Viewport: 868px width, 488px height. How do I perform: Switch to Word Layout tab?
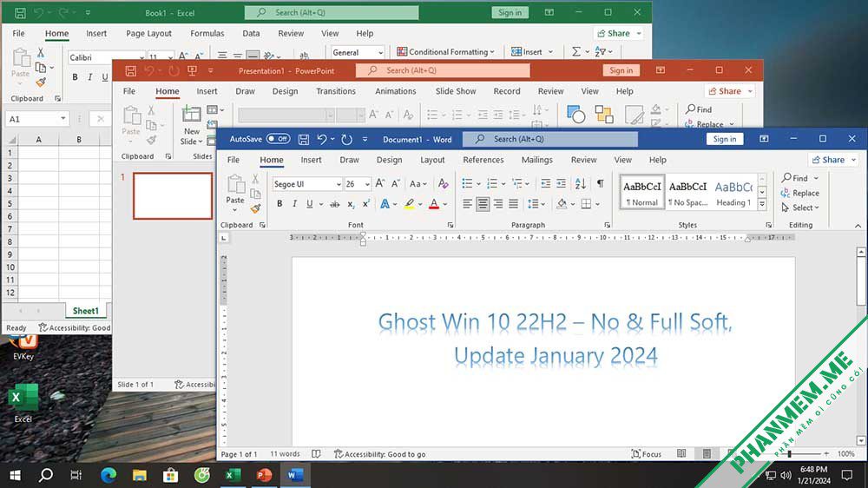coord(432,160)
